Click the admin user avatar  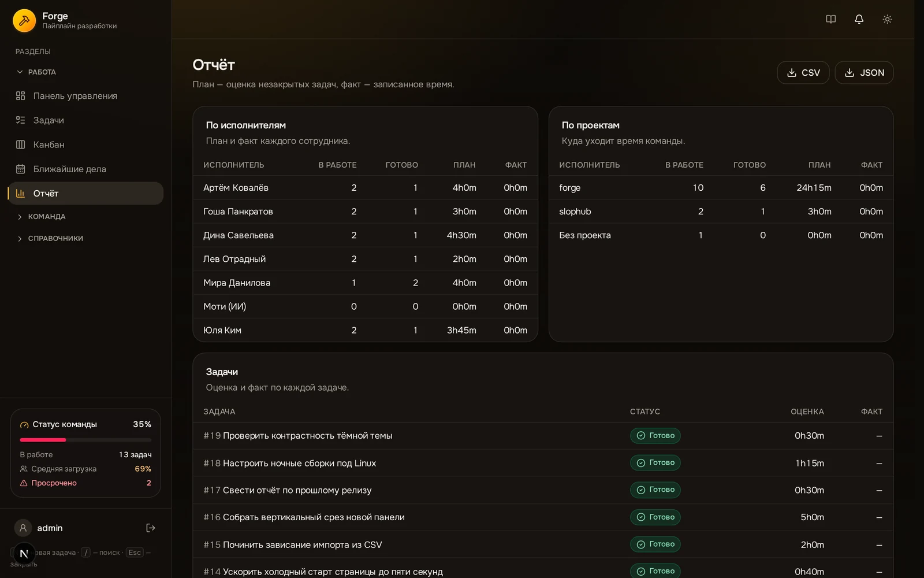pos(23,528)
